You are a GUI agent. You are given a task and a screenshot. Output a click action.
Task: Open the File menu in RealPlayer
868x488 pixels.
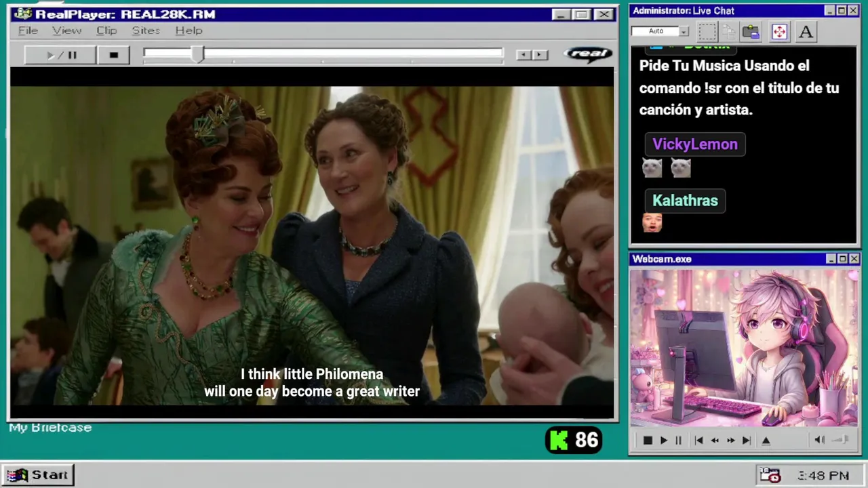pyautogui.click(x=28, y=30)
